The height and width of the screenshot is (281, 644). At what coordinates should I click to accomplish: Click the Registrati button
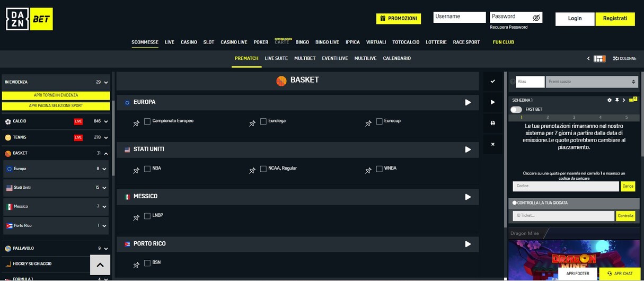coord(615,19)
